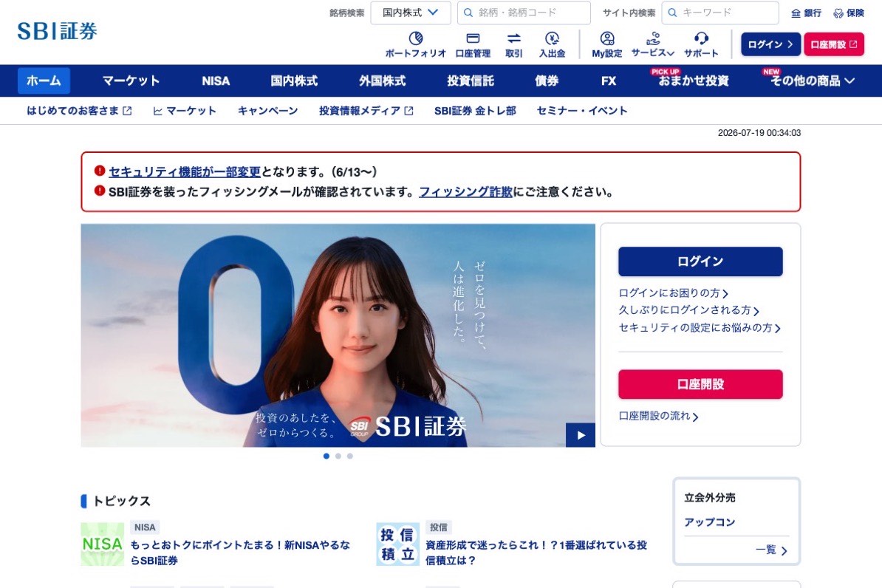
Task: Click the magnifier icon in site search
Action: (x=672, y=13)
